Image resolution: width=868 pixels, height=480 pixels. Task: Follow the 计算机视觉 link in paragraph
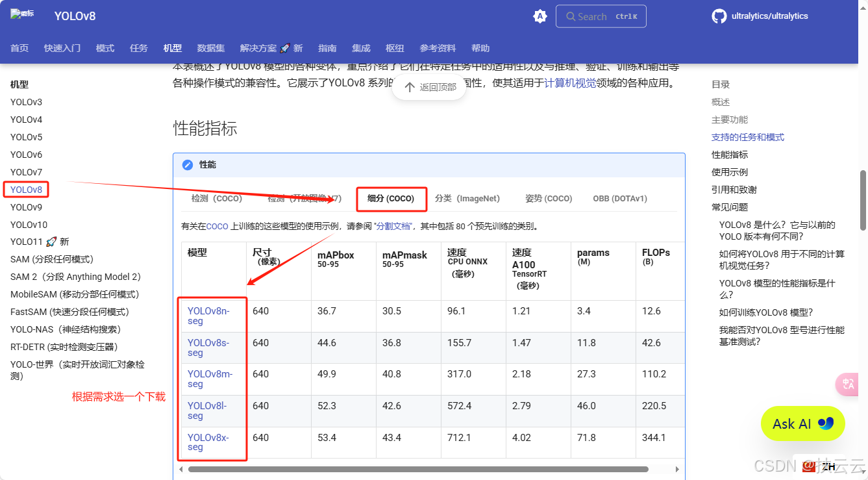click(570, 83)
